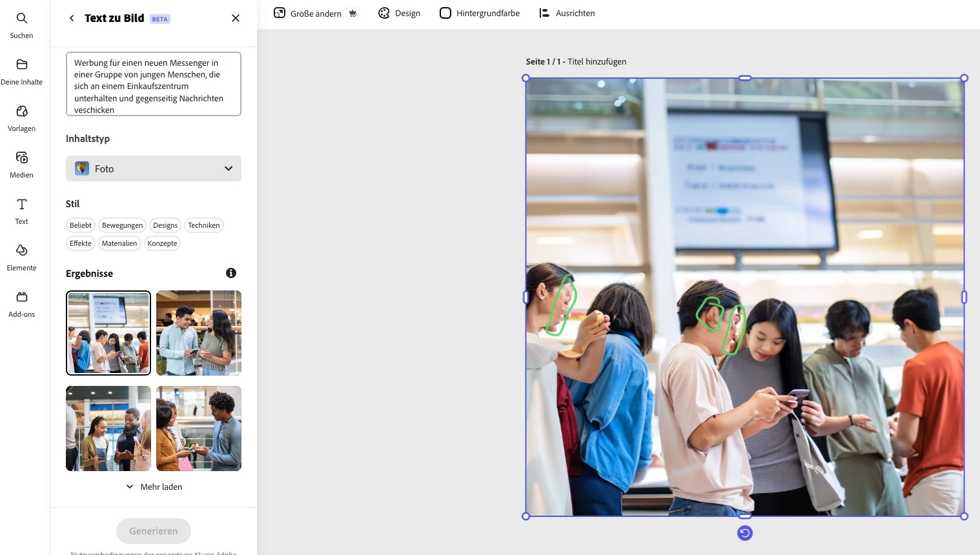980x555 pixels.
Task: Select fourth result thumbnail with curly-haired man
Action: coord(199,429)
